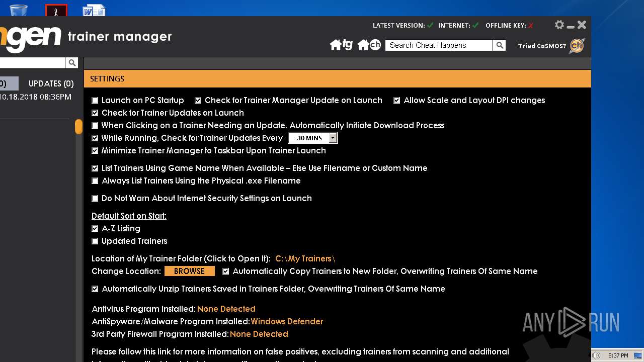Click the taskbar volume speaker icon
The width and height of the screenshot is (644, 362).
pyautogui.click(x=597, y=355)
